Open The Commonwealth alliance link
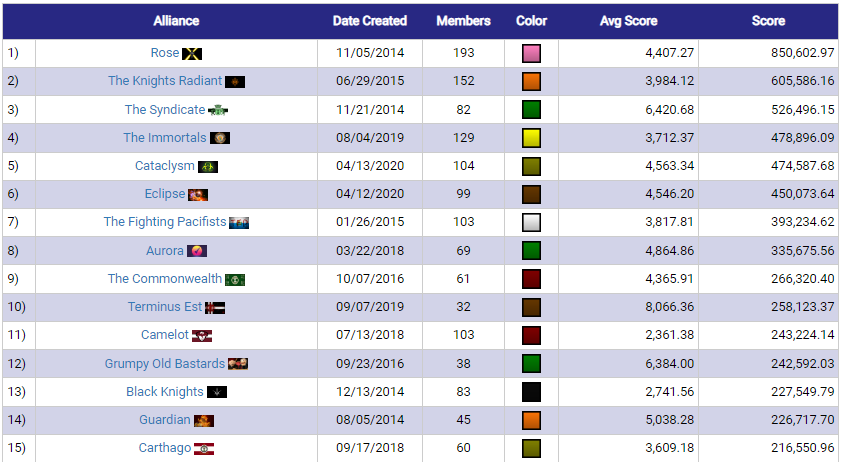Image resolution: width=842 pixels, height=462 pixels. point(164,279)
